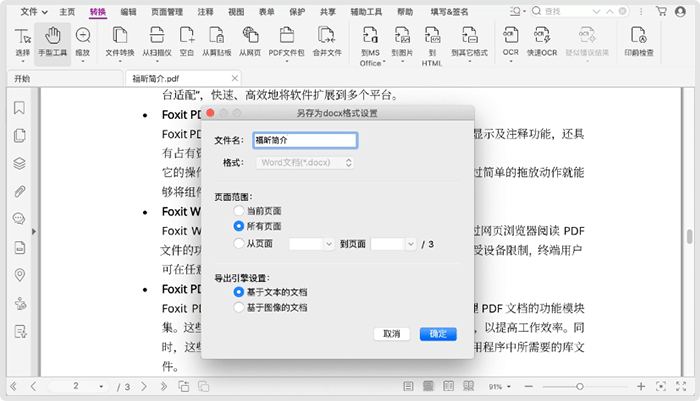
Task: Click the 文件名 filename input field
Action: (x=305, y=140)
